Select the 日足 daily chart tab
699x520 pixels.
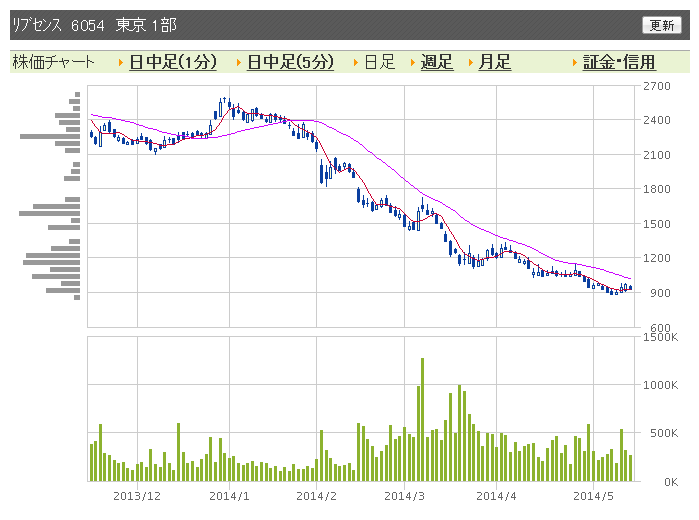tap(380, 62)
